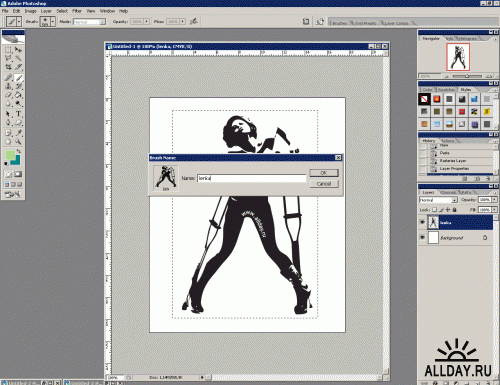Select the Paint Bucket tool

[18, 95]
